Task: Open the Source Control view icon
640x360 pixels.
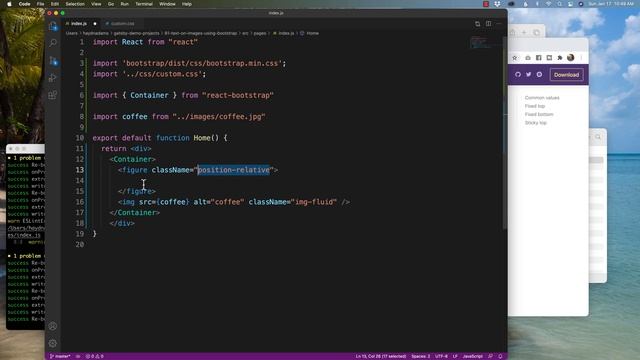Action: coord(53,61)
